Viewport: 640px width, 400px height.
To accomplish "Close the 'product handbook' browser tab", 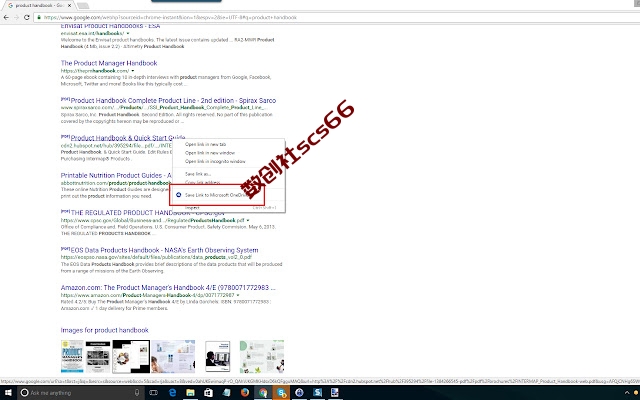I will (69, 5).
